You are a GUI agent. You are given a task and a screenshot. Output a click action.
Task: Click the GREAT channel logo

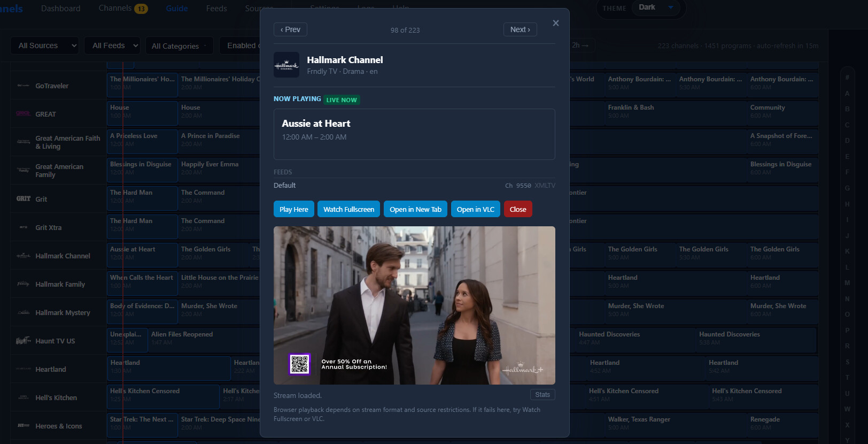(23, 114)
